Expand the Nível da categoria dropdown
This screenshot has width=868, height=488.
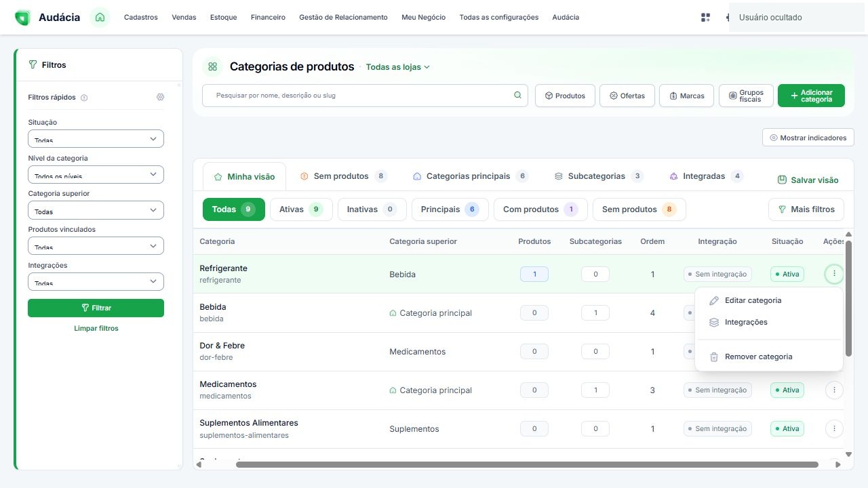96,174
